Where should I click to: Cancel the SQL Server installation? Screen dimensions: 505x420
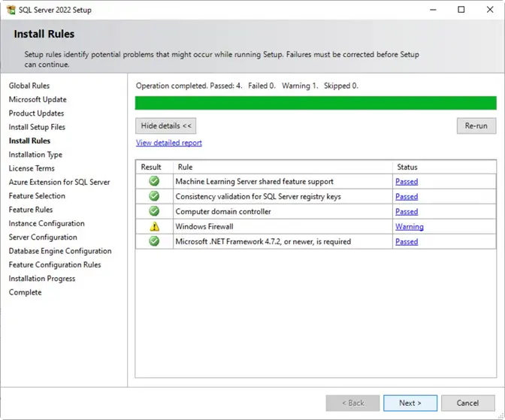tap(467, 403)
